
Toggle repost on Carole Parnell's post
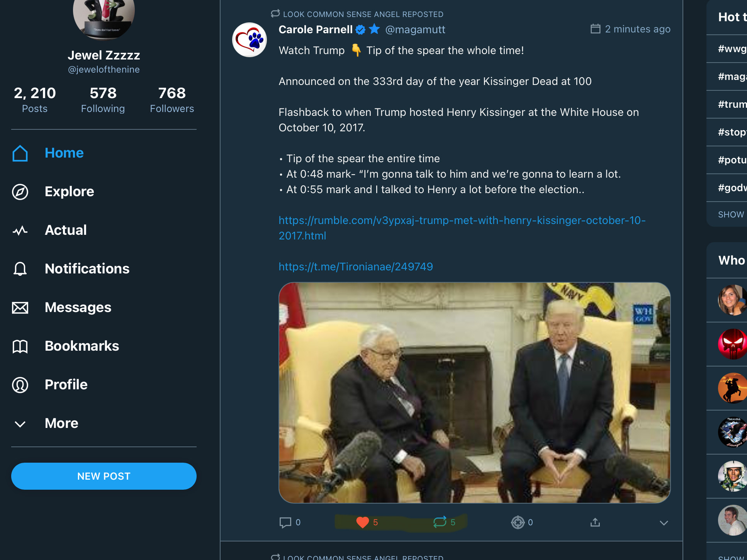[x=440, y=523]
